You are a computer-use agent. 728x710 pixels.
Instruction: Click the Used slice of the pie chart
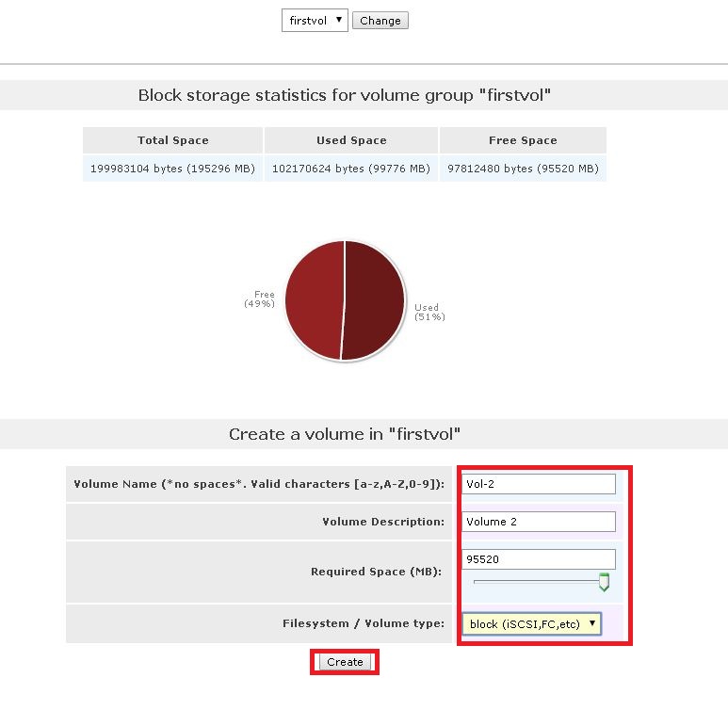pos(374,299)
